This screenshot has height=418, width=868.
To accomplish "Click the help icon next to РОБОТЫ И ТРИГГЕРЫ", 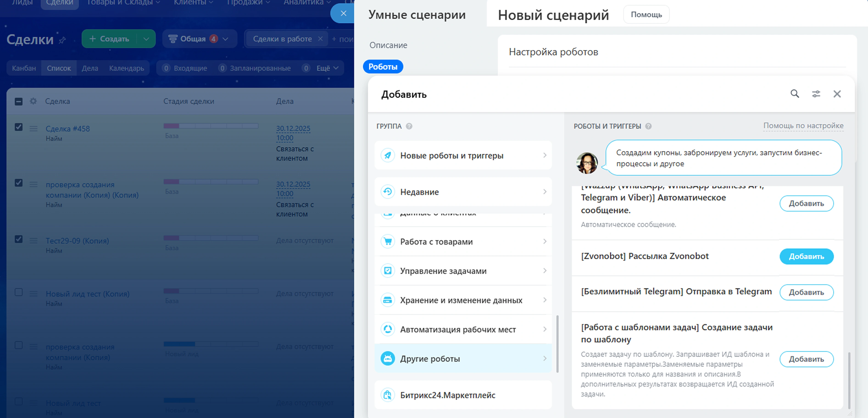I will tap(648, 126).
